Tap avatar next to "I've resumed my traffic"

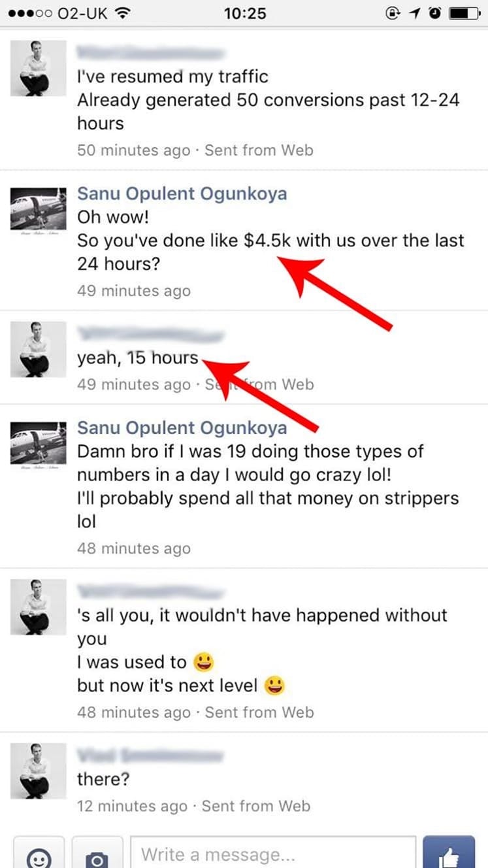click(x=39, y=68)
